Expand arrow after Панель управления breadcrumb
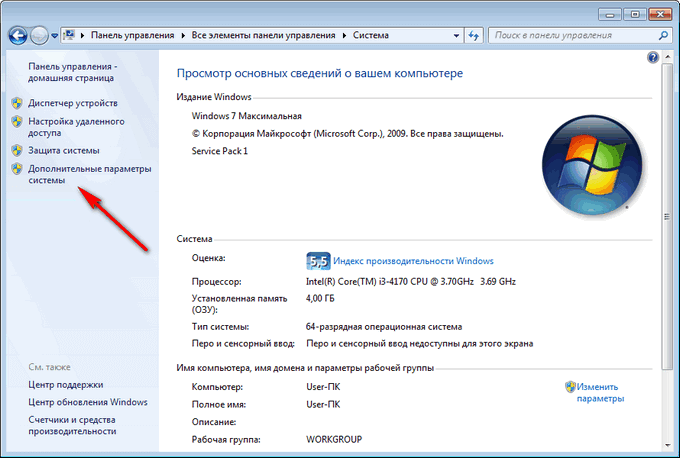The image size is (680, 458). coord(183,36)
